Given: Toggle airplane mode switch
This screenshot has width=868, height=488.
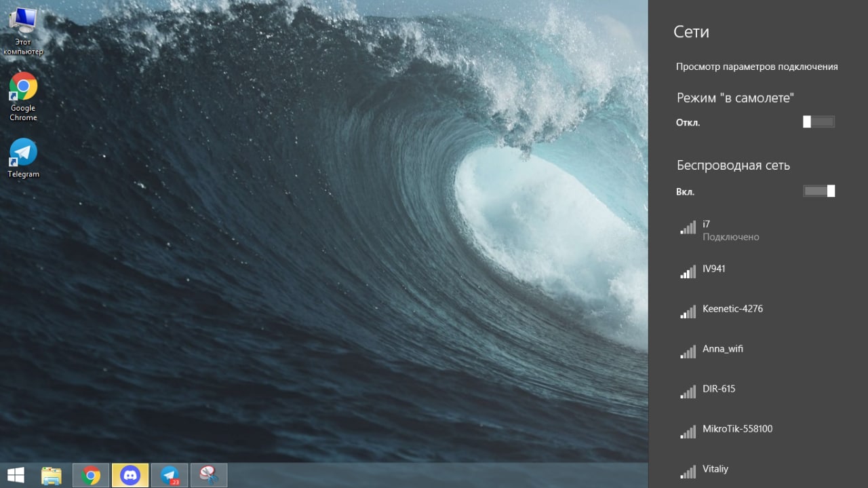Looking at the screenshot, I should tap(818, 122).
